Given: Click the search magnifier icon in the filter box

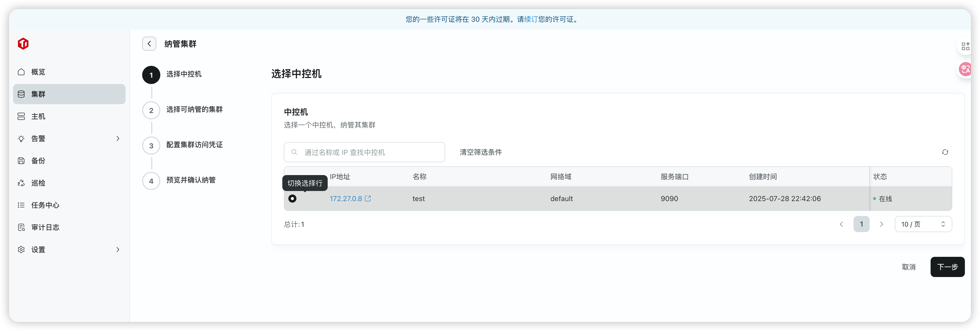Looking at the screenshot, I should click(x=294, y=152).
